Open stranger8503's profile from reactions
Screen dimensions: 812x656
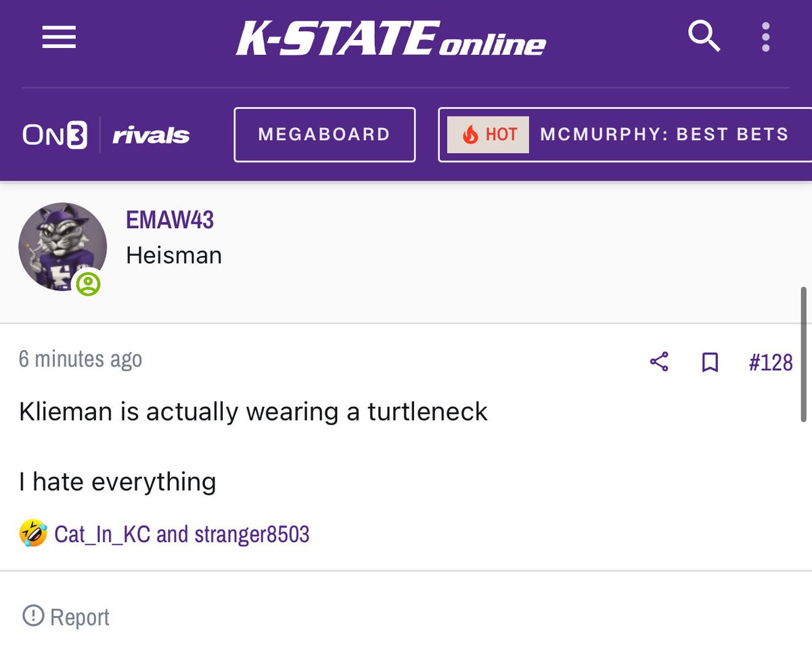click(x=252, y=534)
